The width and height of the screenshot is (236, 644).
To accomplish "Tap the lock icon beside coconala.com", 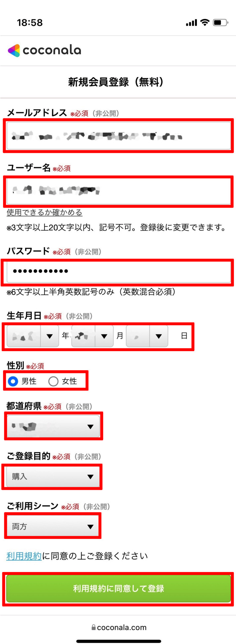I will pyautogui.click(x=93, y=627).
